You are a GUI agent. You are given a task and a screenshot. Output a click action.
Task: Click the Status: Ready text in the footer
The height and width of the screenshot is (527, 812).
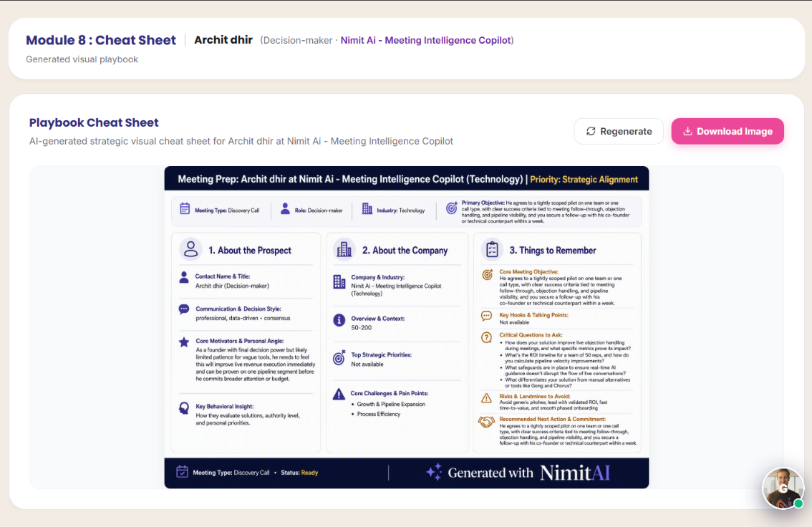299,473
